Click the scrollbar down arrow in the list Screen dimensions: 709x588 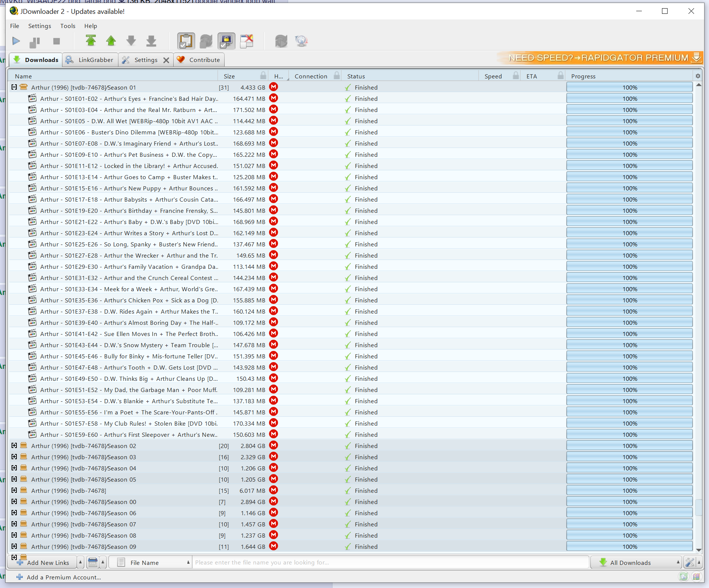(699, 550)
